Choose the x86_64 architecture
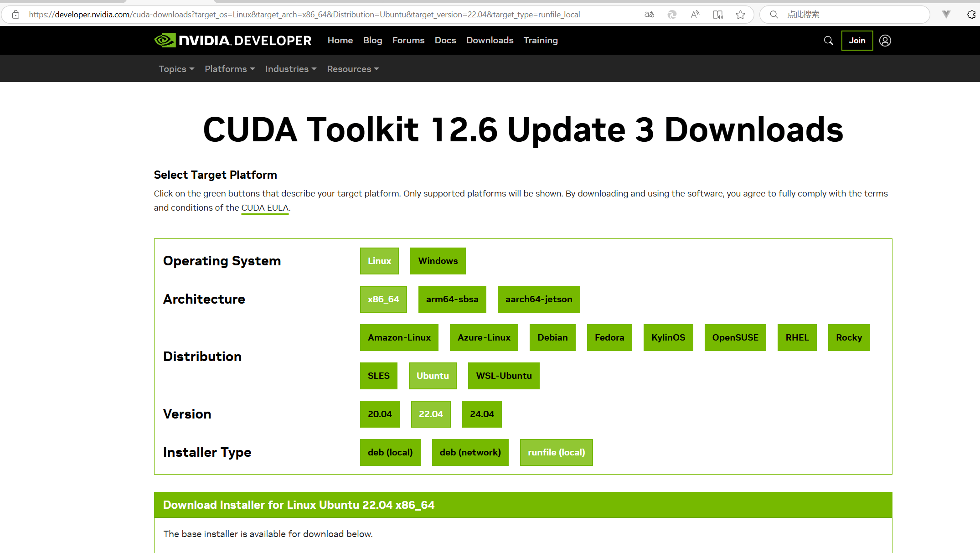Viewport: 980px width, 553px height. 383,299
